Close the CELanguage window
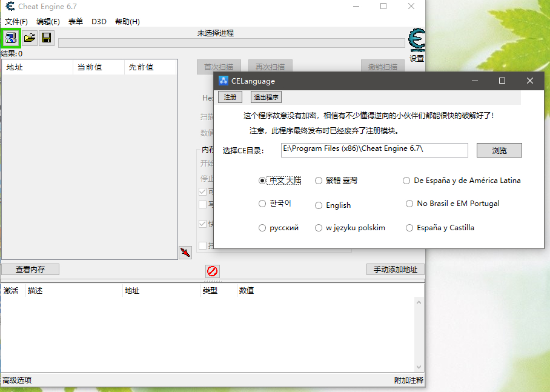The image size is (550, 392). point(529,81)
